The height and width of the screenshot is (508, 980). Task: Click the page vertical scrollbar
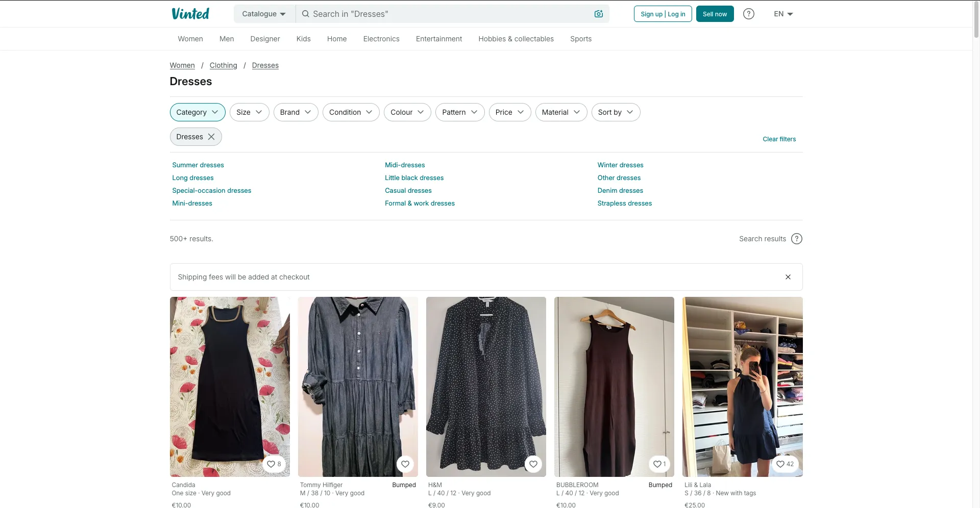pos(976,20)
